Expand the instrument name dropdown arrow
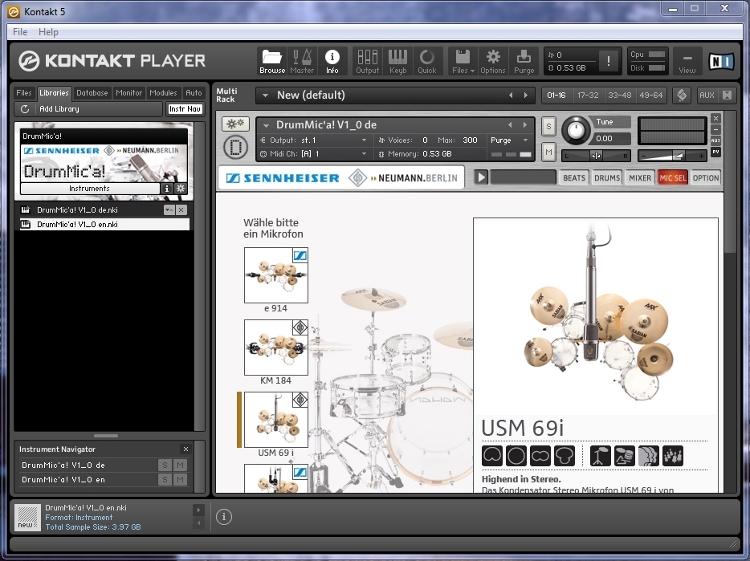Screen dimensions: 750x561 [266, 125]
